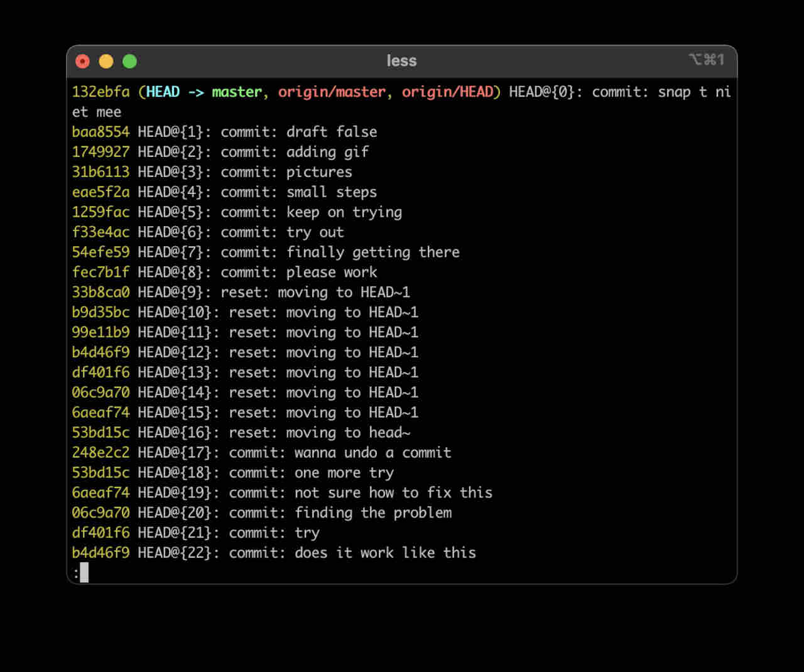Click the 'wanna undo a commit' entry
The width and height of the screenshot is (804, 672).
(261, 453)
